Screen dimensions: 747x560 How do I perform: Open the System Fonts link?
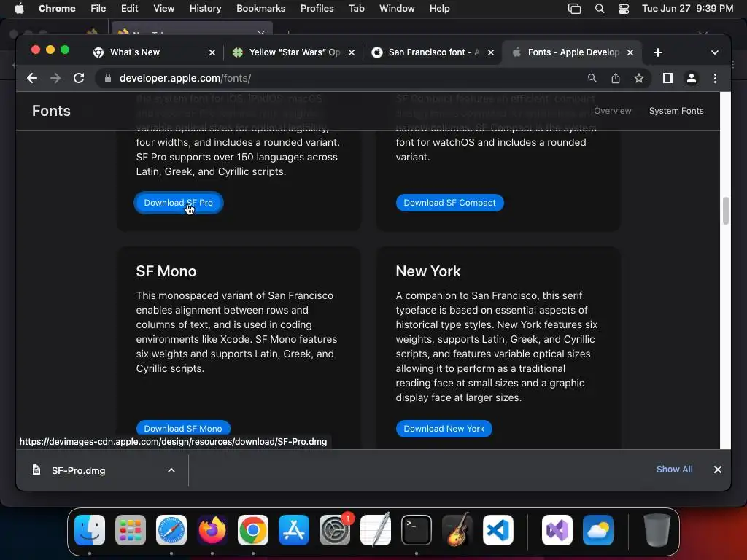676,111
